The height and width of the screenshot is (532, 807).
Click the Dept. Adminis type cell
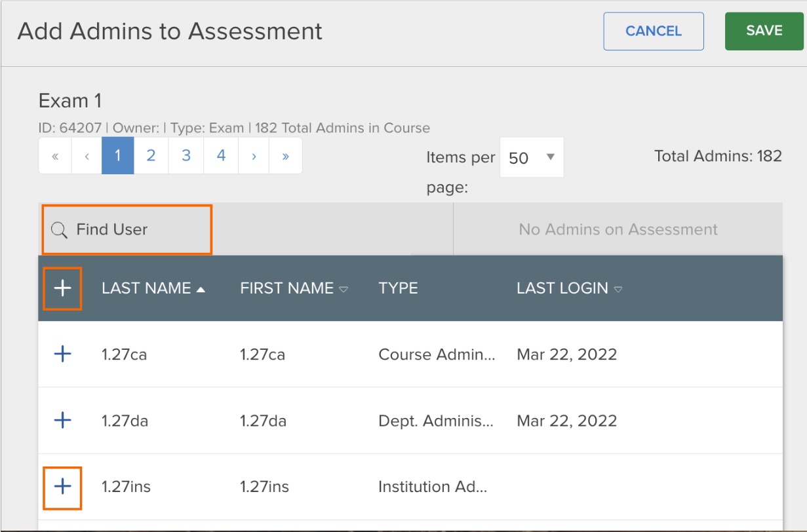(x=436, y=420)
